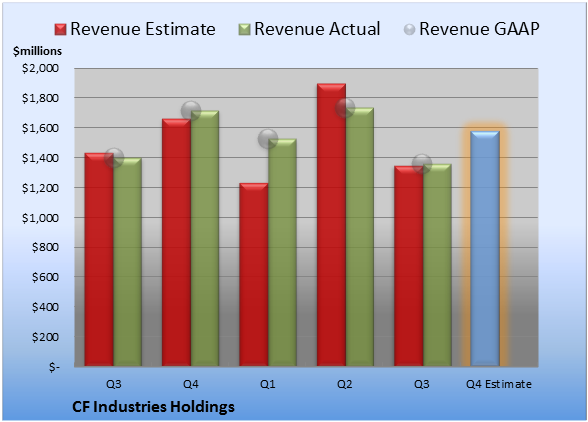Select the green Q4 revenue actual bar
Viewport: 588px width, 422px height.
pyautogui.click(x=205, y=239)
